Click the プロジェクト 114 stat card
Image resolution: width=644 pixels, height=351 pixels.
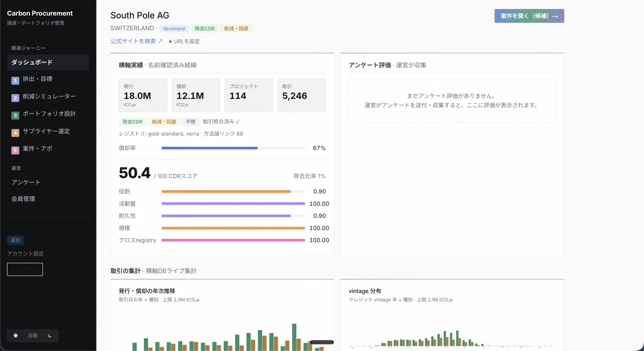(249, 96)
